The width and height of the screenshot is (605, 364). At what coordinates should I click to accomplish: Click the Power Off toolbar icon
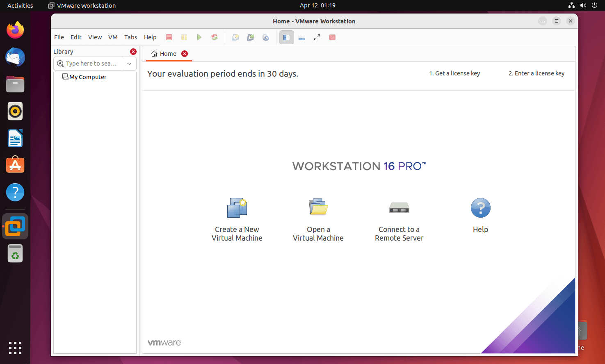169,37
